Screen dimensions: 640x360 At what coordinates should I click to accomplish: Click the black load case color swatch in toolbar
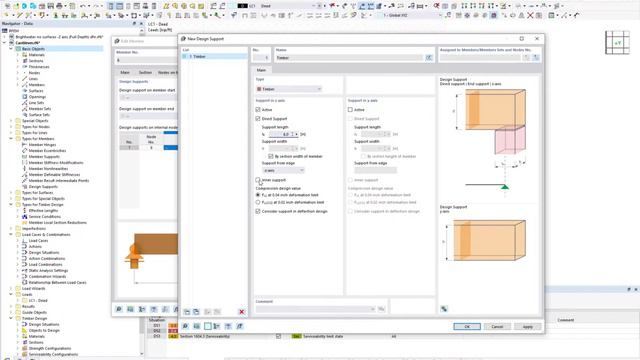[x=242, y=6]
